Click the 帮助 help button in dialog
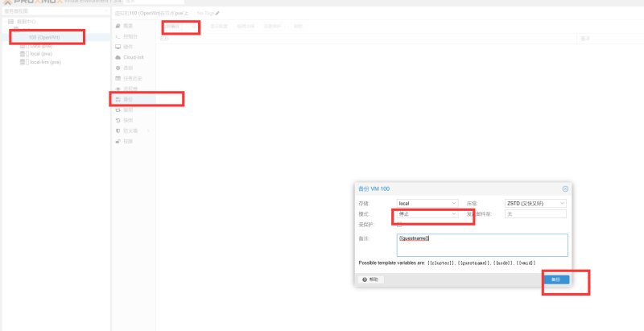Screen dimensions: 644x331 click(370, 279)
